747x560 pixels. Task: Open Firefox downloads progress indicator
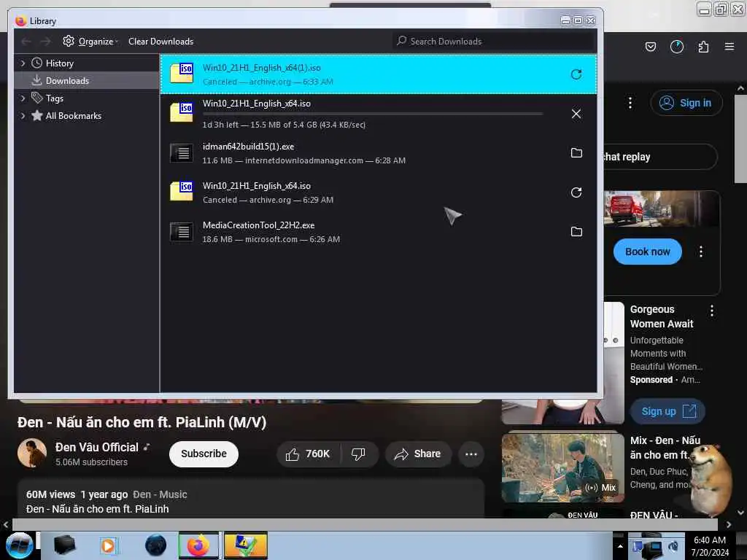point(676,47)
